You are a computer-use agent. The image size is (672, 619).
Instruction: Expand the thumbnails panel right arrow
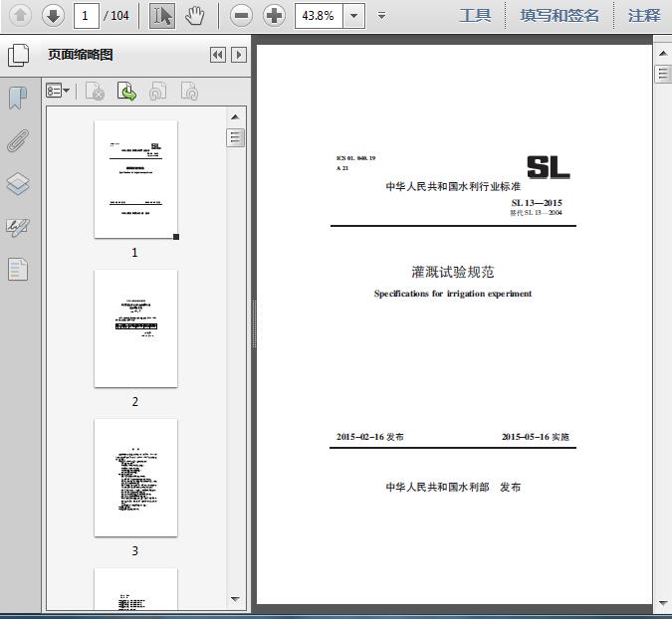click(239, 55)
